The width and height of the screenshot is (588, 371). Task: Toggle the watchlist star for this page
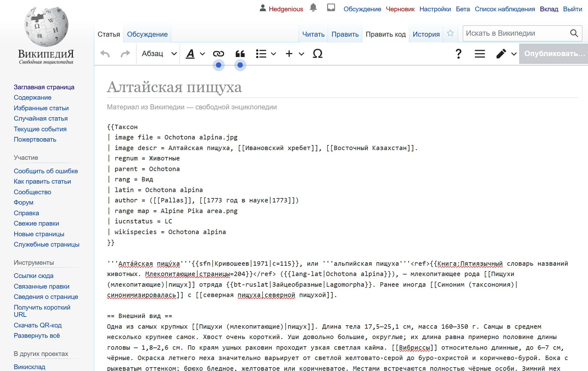pyautogui.click(x=450, y=33)
